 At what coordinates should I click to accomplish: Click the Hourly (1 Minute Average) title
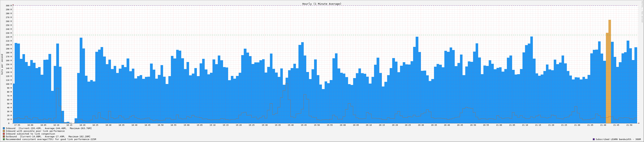tap(322, 4)
